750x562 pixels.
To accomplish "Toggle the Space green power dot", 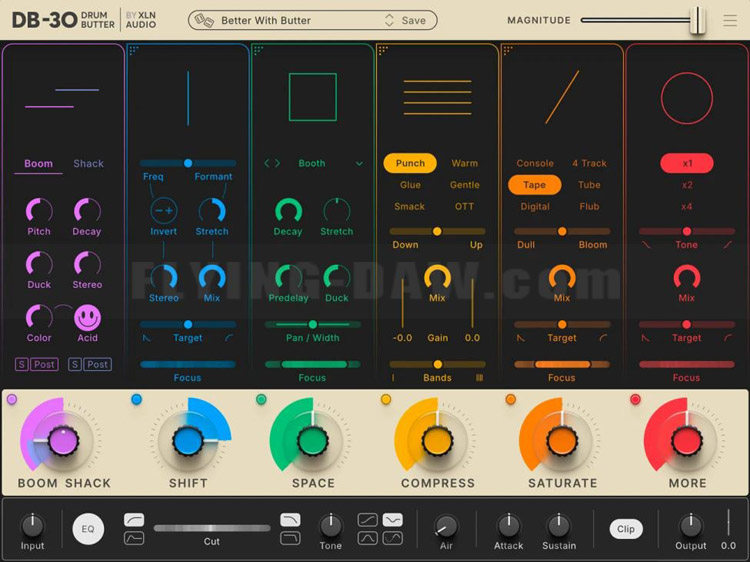I will click(261, 399).
